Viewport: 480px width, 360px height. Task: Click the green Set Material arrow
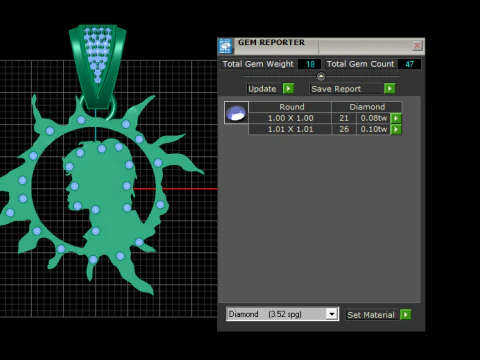coord(406,314)
